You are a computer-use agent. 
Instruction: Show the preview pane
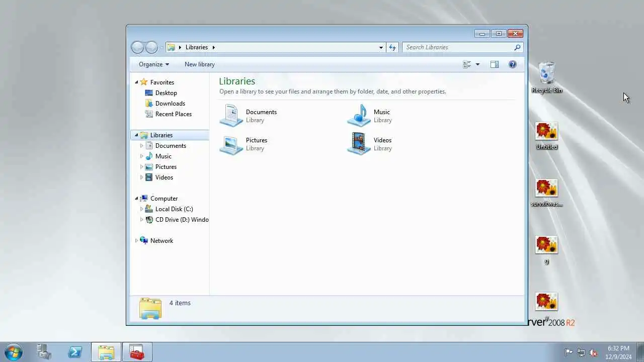[x=495, y=64]
